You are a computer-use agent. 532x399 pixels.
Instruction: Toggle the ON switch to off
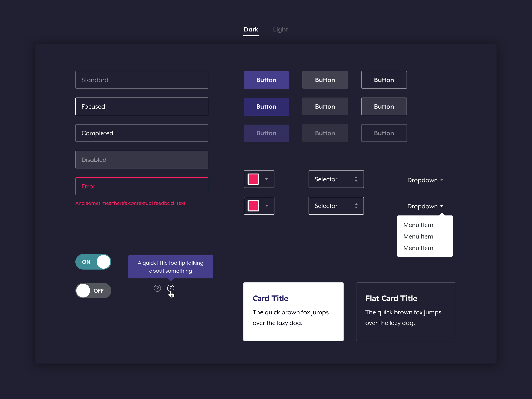click(x=93, y=262)
